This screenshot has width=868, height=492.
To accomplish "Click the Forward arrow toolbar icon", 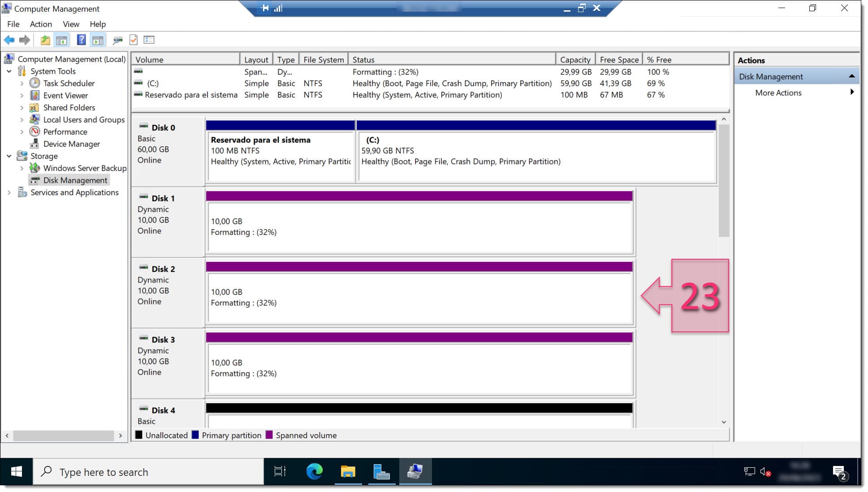I will pos(25,40).
